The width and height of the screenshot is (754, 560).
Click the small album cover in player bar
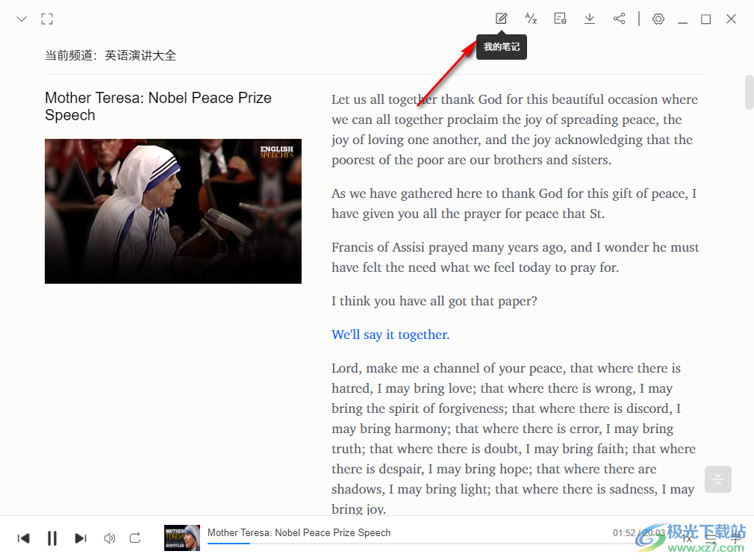pos(182,538)
